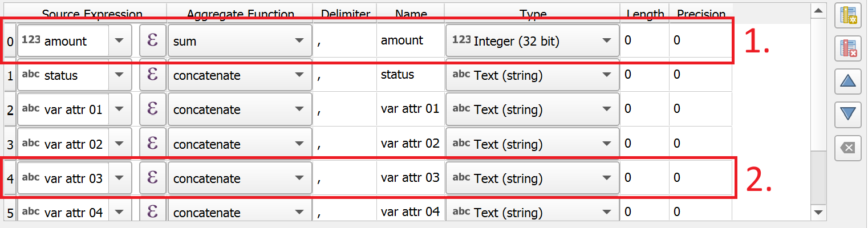Screen dimensions: 868x228
Task: Click the scrollbar down arrow
Action: [x=818, y=213]
